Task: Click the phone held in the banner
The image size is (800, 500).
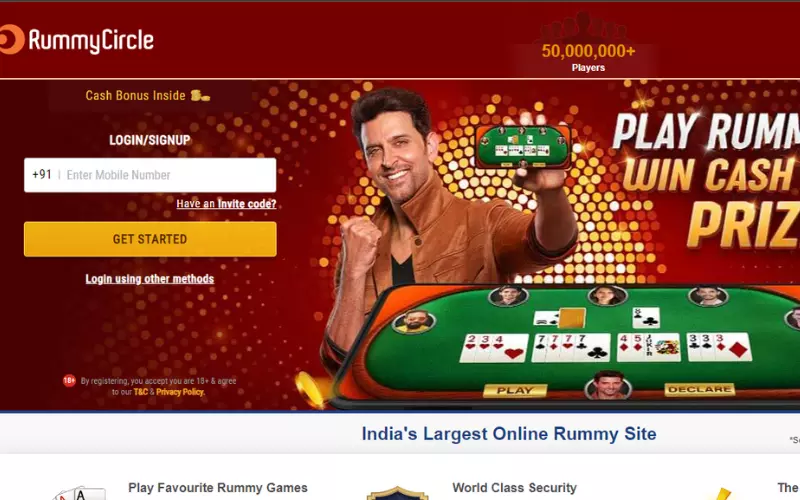Action: pos(523,147)
